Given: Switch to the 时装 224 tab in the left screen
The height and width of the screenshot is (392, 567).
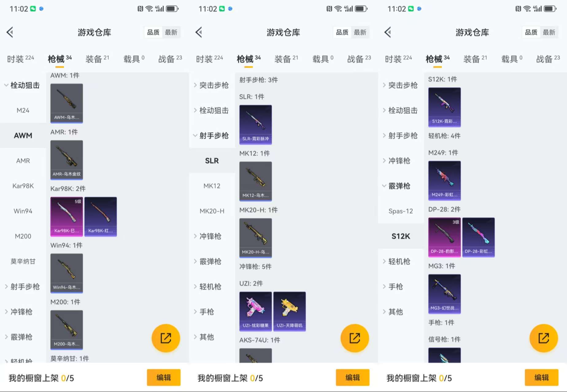Looking at the screenshot, I should pos(21,59).
